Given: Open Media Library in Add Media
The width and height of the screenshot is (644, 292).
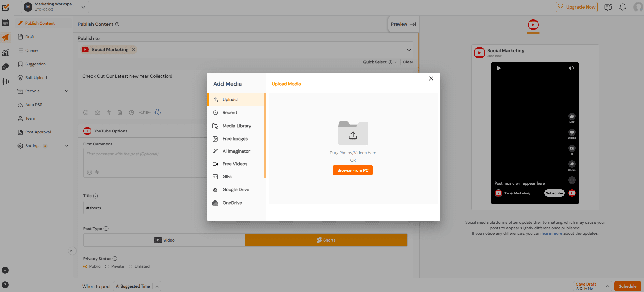Looking at the screenshot, I should 237,126.
